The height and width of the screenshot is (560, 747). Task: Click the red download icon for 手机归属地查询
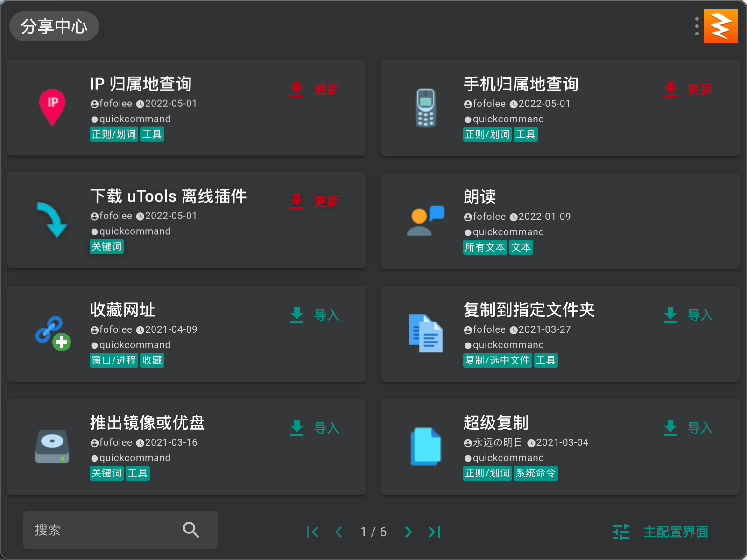click(x=670, y=89)
